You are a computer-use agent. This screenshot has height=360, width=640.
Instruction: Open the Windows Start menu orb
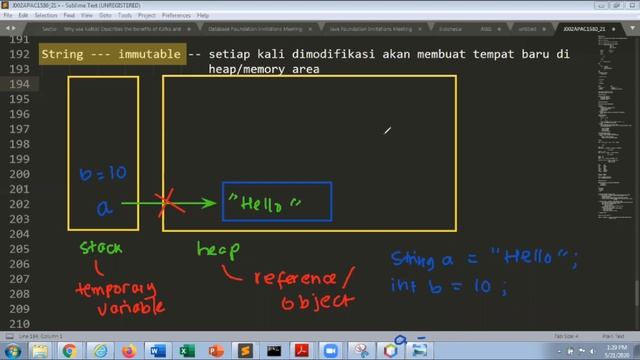click(12, 351)
